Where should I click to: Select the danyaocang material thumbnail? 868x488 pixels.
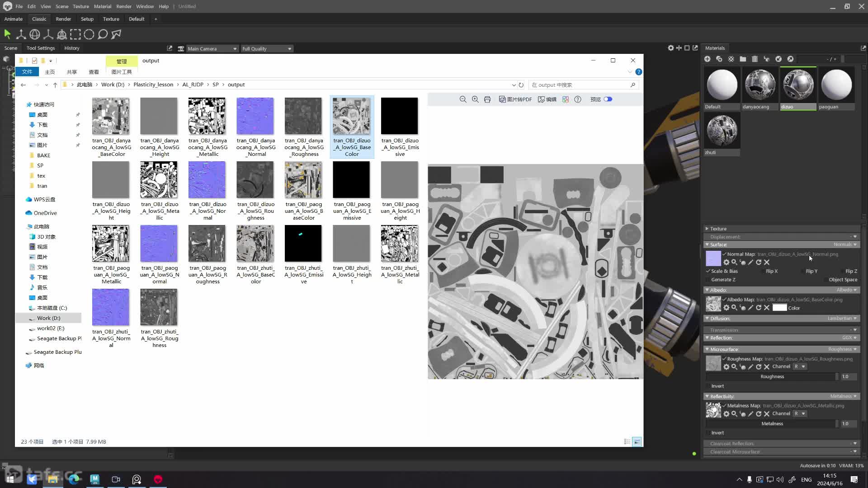click(760, 89)
